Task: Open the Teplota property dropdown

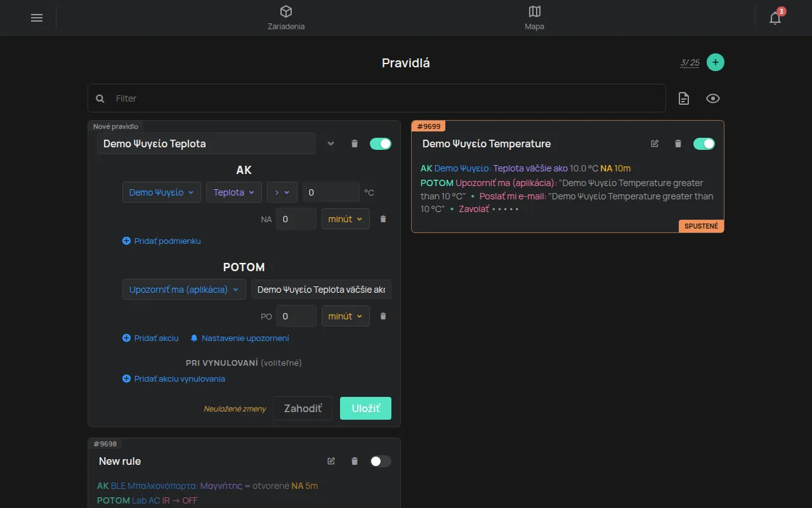Action: coord(234,192)
